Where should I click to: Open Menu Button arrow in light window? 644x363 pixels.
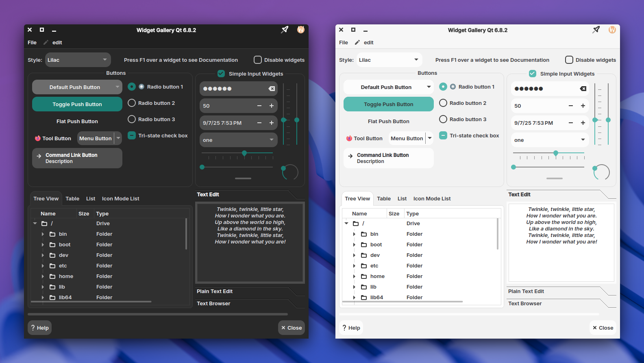(x=430, y=138)
